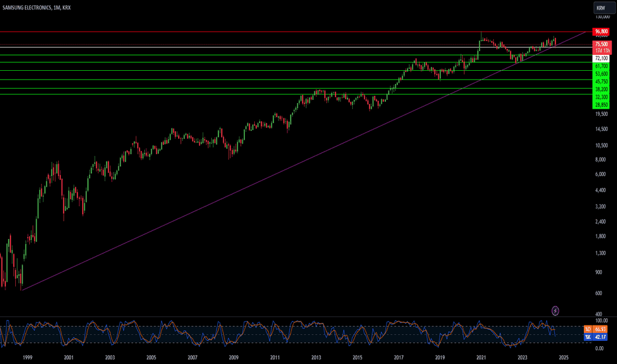Click the blue %K 42.17 indicator label
This screenshot has width=617, height=364.
(x=596, y=337)
